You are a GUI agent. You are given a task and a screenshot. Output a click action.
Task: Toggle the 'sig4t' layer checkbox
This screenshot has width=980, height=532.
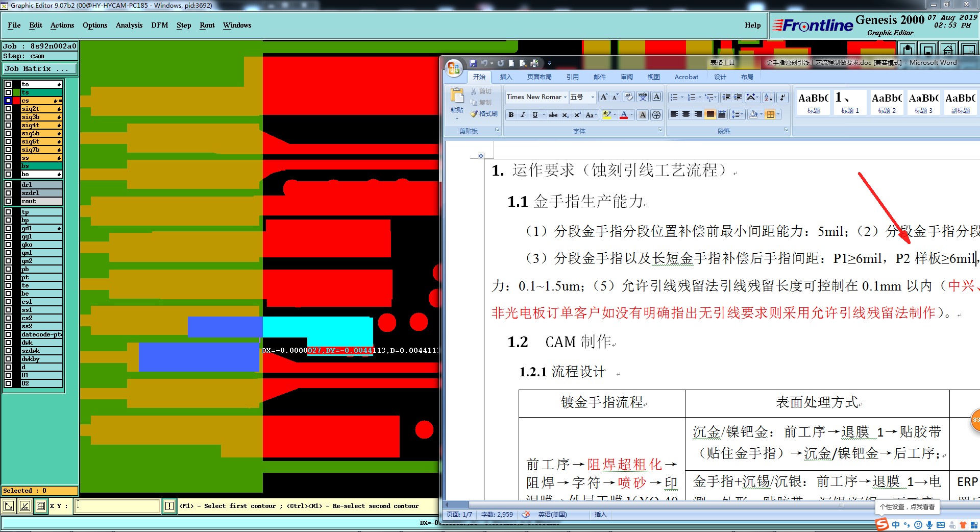pos(8,125)
